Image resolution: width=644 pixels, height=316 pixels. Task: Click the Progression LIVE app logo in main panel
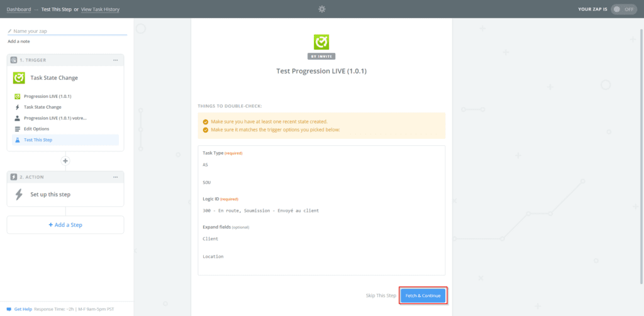coord(321,42)
